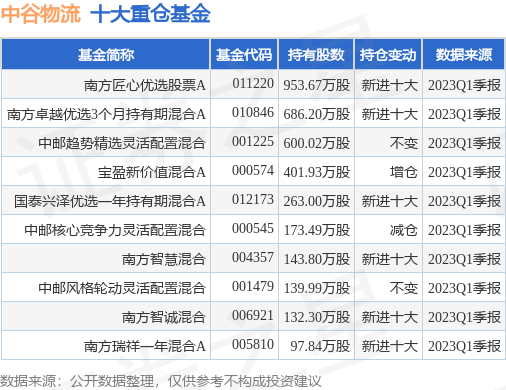
Task: Click fund code 004357
Action: pyautogui.click(x=253, y=257)
